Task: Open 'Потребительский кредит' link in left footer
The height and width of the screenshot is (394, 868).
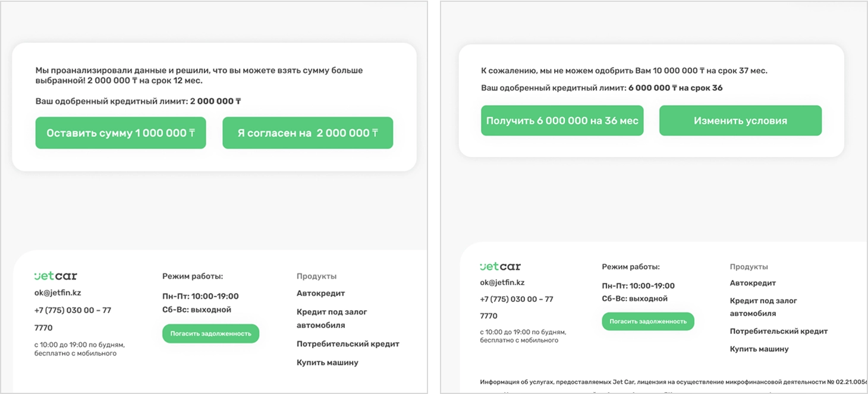Action: click(x=348, y=343)
